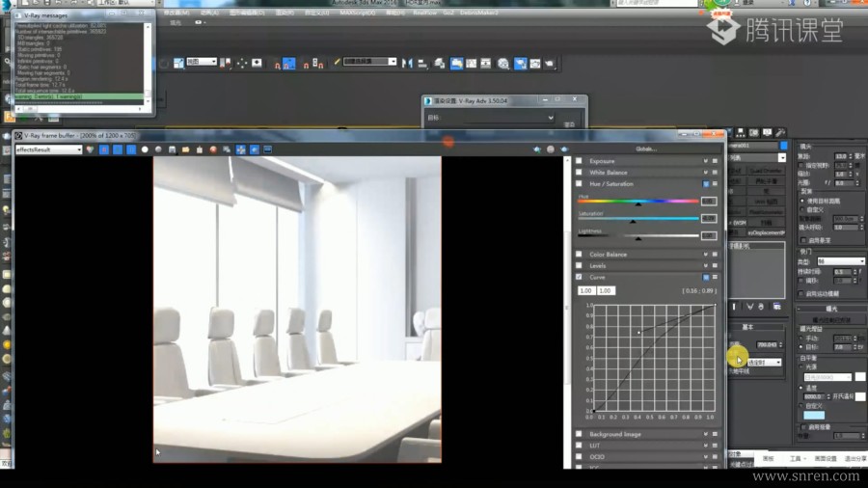Select the curve control point on graph
Screen dimensions: 868x488
click(x=639, y=333)
